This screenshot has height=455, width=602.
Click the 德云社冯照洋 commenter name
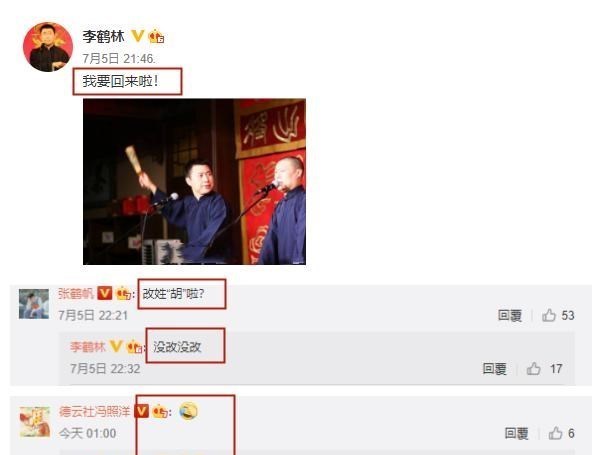pyautogui.click(x=95, y=412)
